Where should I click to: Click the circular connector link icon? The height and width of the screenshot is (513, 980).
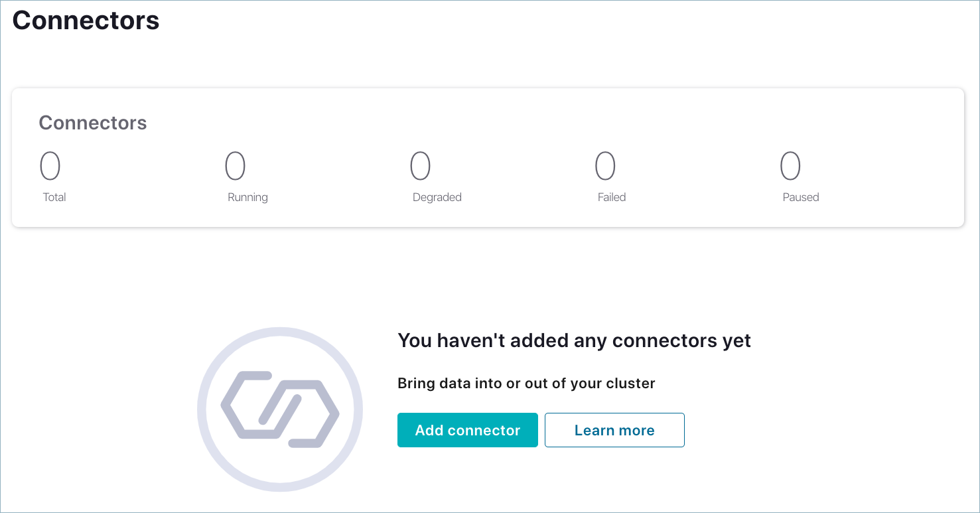(x=280, y=409)
